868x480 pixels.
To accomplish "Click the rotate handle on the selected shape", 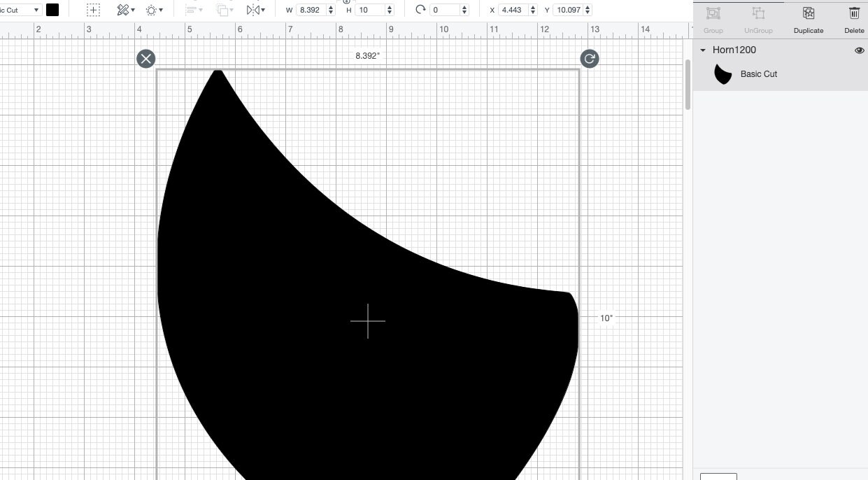I will (x=590, y=59).
